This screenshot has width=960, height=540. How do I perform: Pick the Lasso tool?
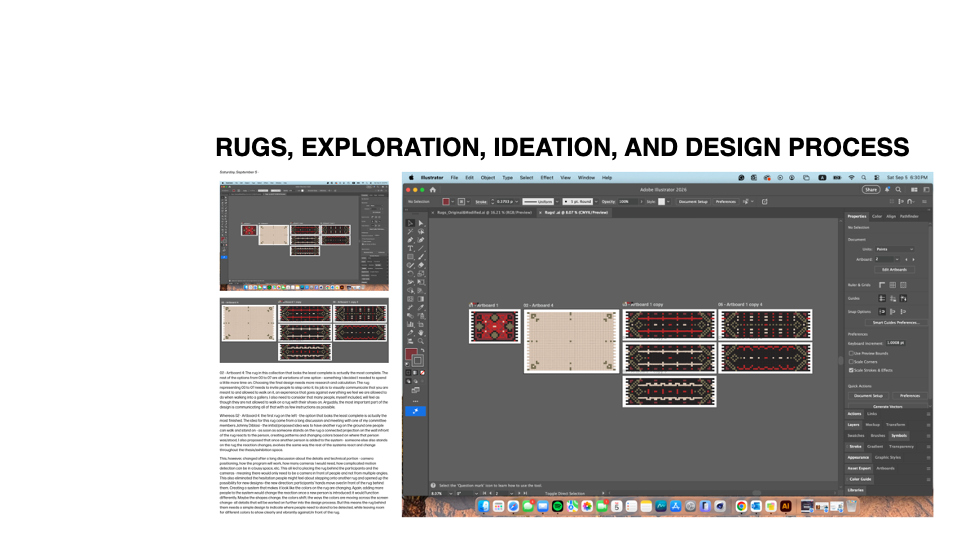pyautogui.click(x=421, y=231)
